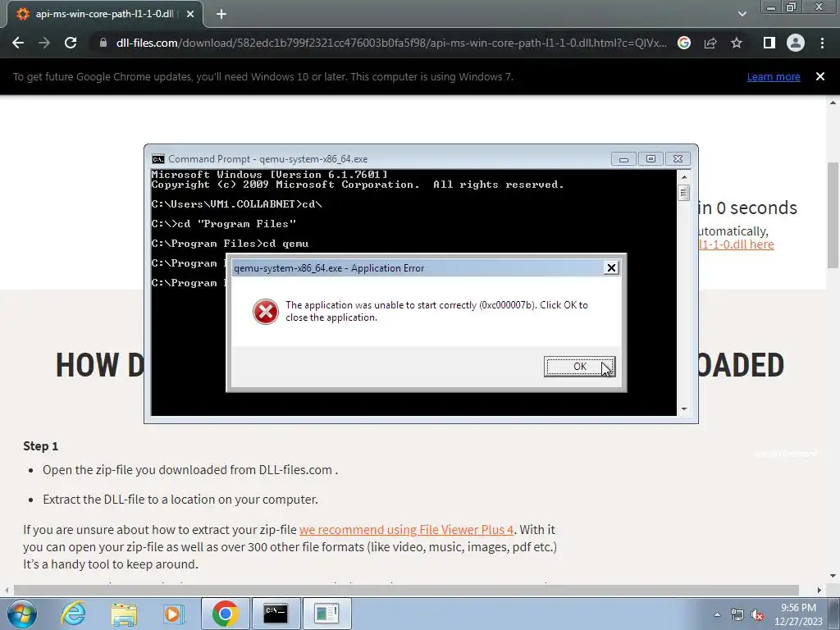
Task: Open the Chrome profile avatar
Action: click(x=796, y=43)
